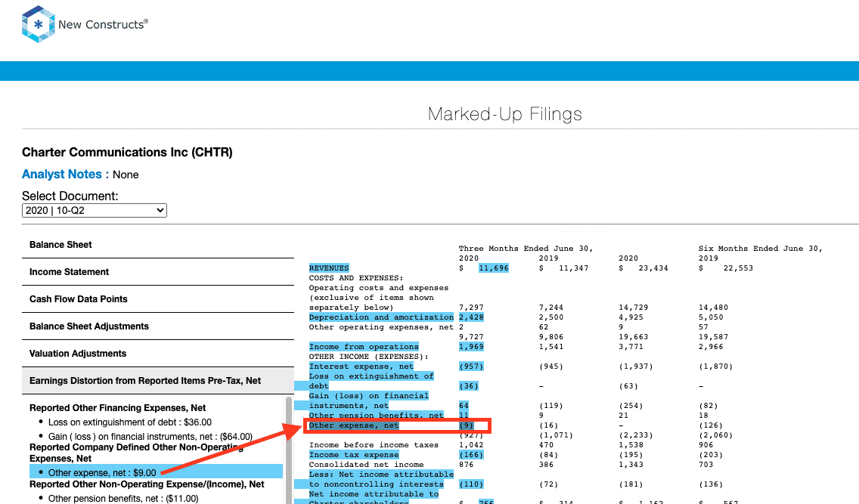859x504 pixels.
Task: Click highlighted operating income value 1,969
Action: [471, 347]
